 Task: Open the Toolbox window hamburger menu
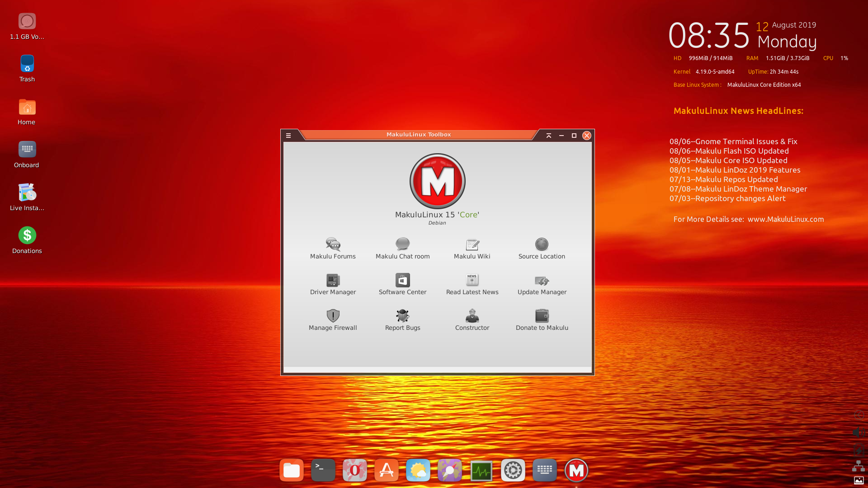(288, 135)
